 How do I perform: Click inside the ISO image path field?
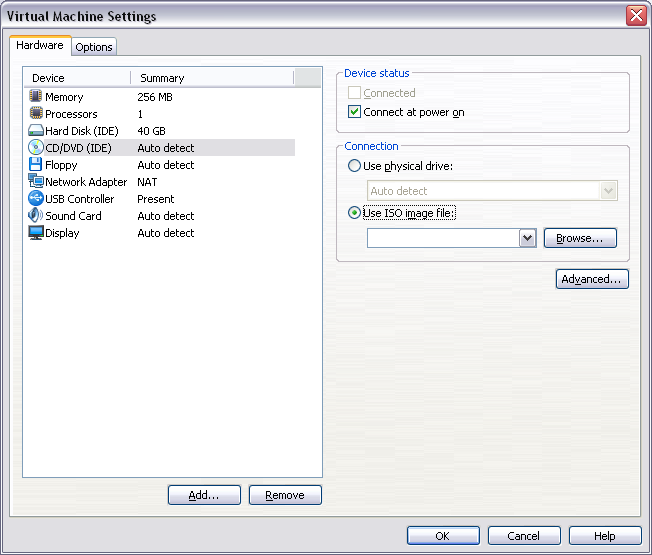[443, 238]
